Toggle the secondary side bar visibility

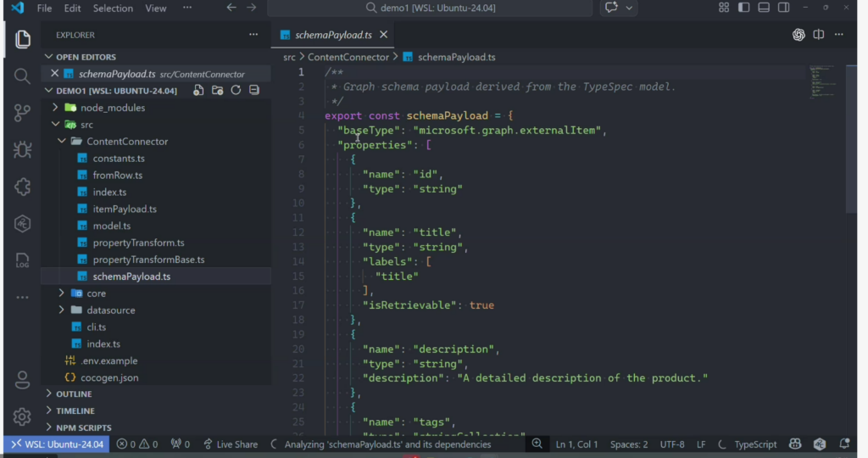tap(784, 8)
